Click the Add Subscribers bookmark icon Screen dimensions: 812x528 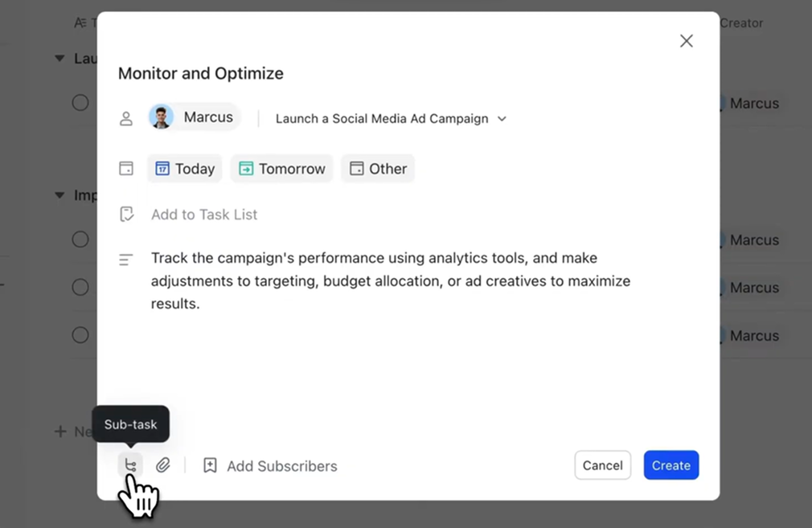[x=210, y=465]
